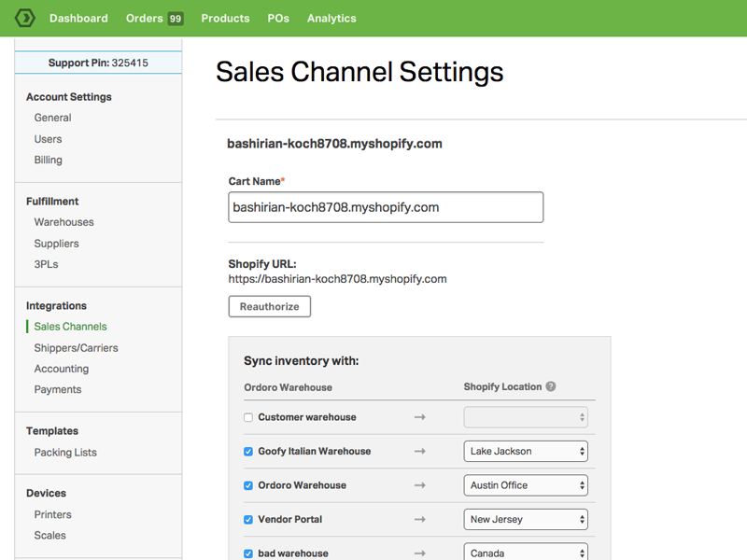747x560 pixels.
Task: Navigate to Shippers/Carriers in sidebar
Action: pyautogui.click(x=76, y=348)
